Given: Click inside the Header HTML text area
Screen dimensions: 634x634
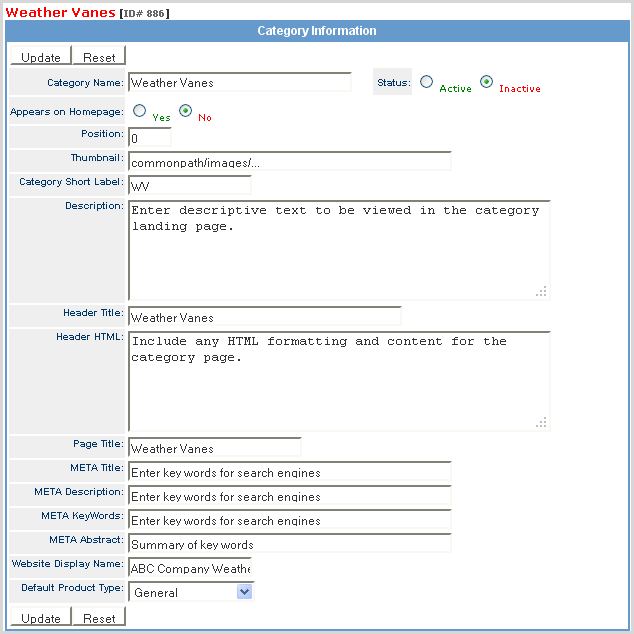Looking at the screenshot, I should point(338,381).
